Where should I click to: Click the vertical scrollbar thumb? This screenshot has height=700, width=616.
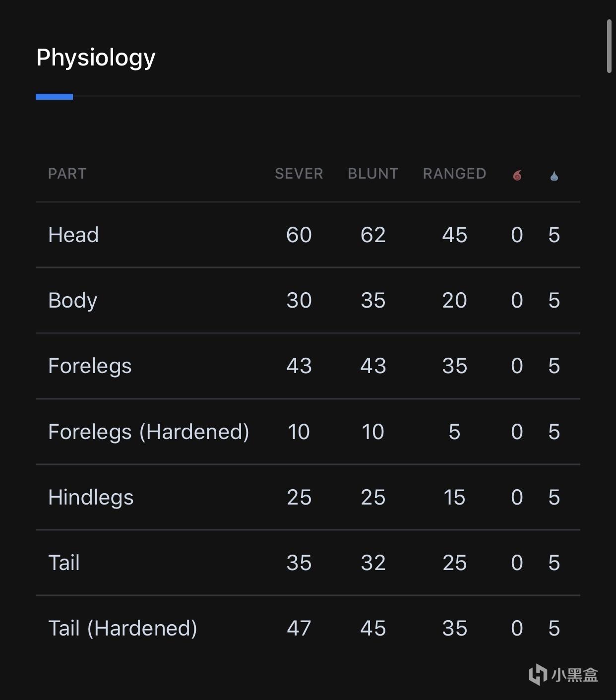click(609, 46)
